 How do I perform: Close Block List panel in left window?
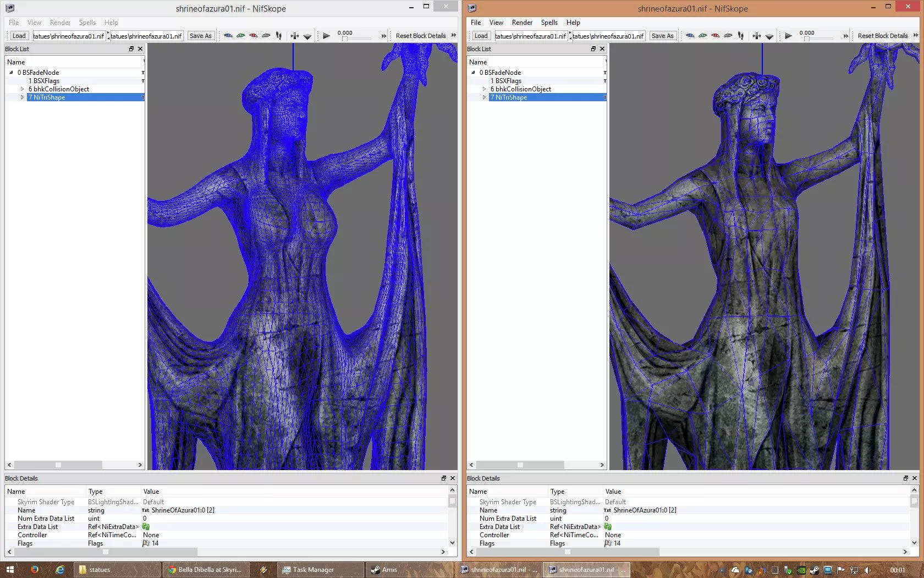(x=140, y=49)
